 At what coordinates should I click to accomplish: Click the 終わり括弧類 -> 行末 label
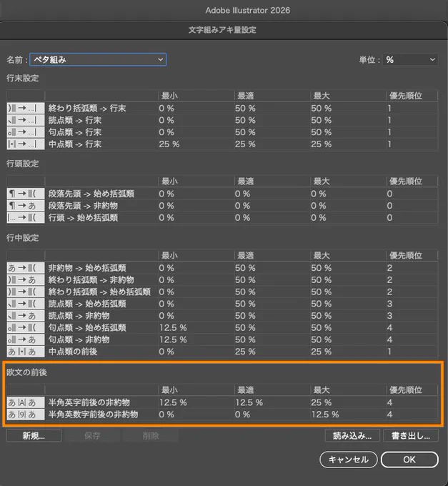pos(87,109)
